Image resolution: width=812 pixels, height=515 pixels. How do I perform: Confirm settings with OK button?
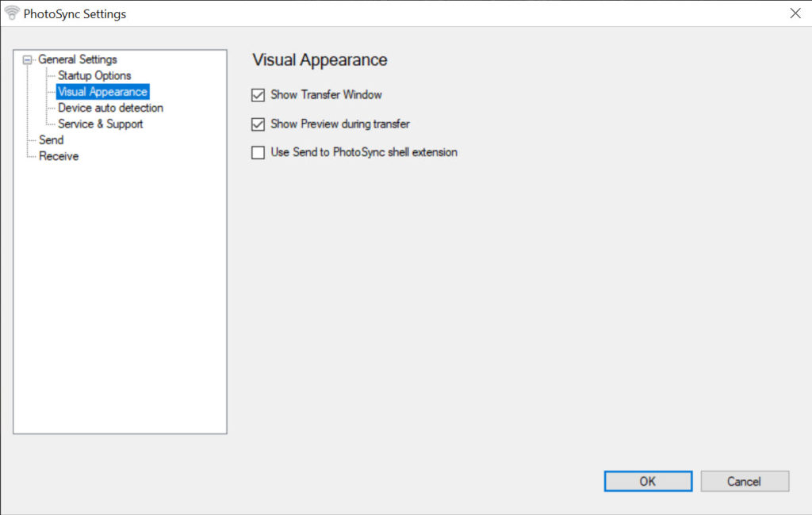point(648,482)
